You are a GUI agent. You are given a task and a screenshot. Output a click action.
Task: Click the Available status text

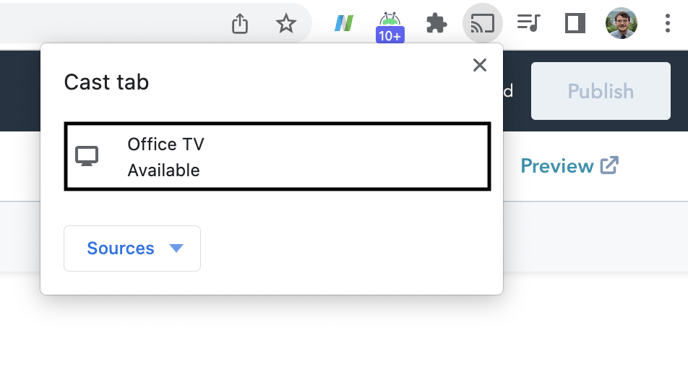point(164,170)
